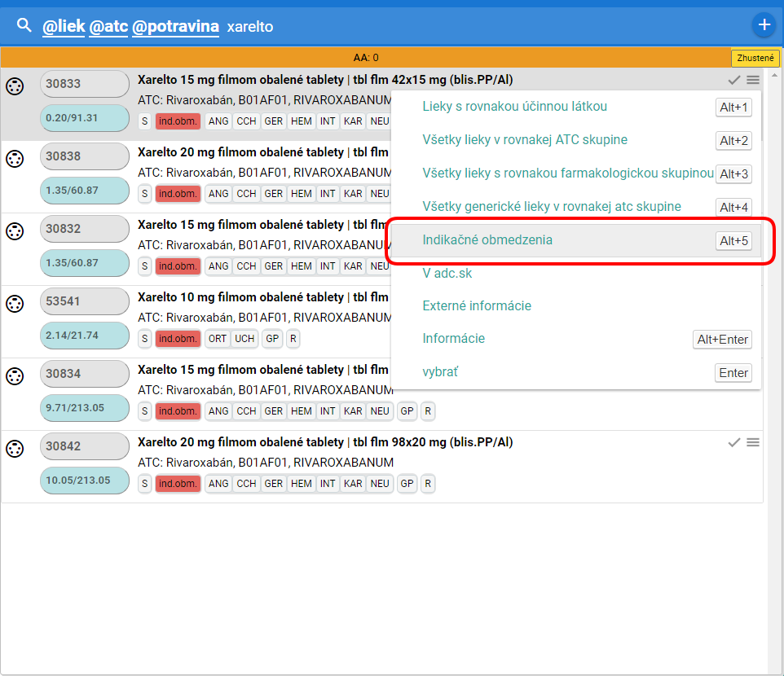Click the checkmark icon on Xarelto 42x15 mg row
Viewport: 784px width, 676px height.
click(x=734, y=80)
